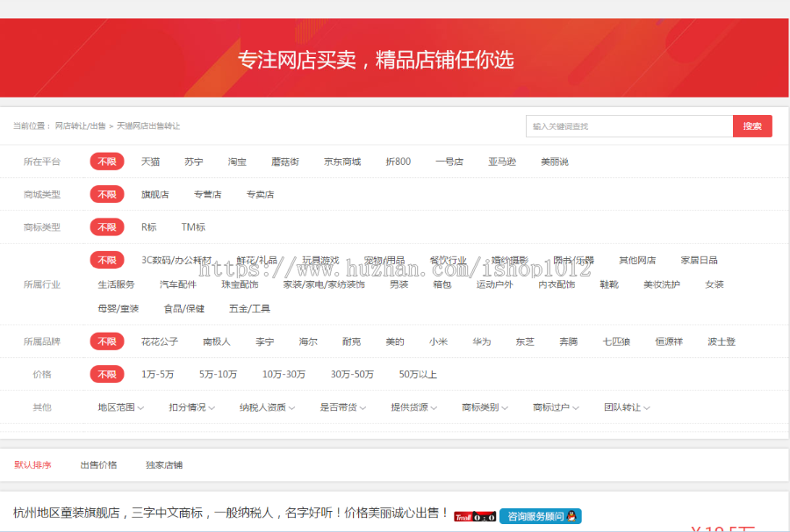The height and width of the screenshot is (532, 790).
Task: Sort listings by 出售价格
Action: click(x=98, y=465)
